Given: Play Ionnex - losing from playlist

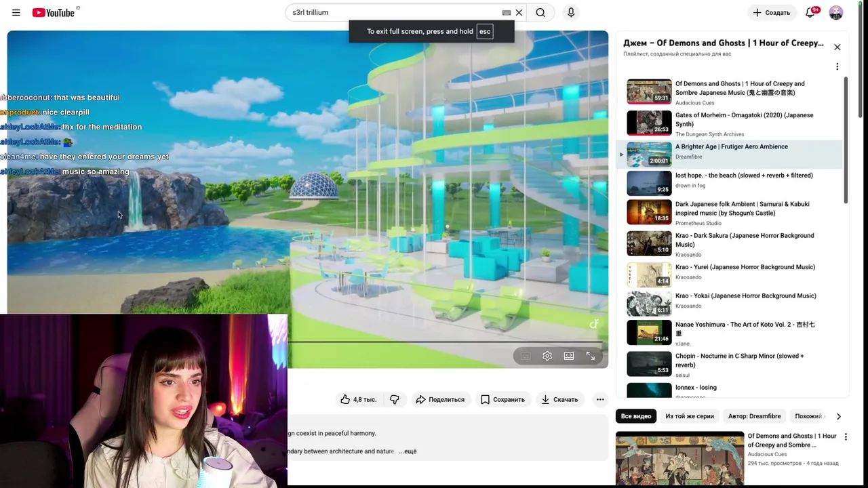Looking at the screenshot, I should 729,389.
